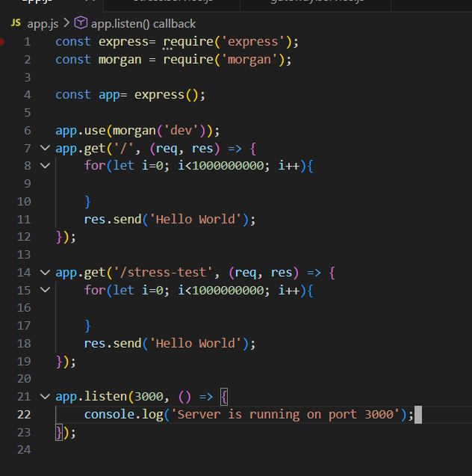
Task: Open the app.listen() callback breadcrumb
Action: click(x=143, y=24)
